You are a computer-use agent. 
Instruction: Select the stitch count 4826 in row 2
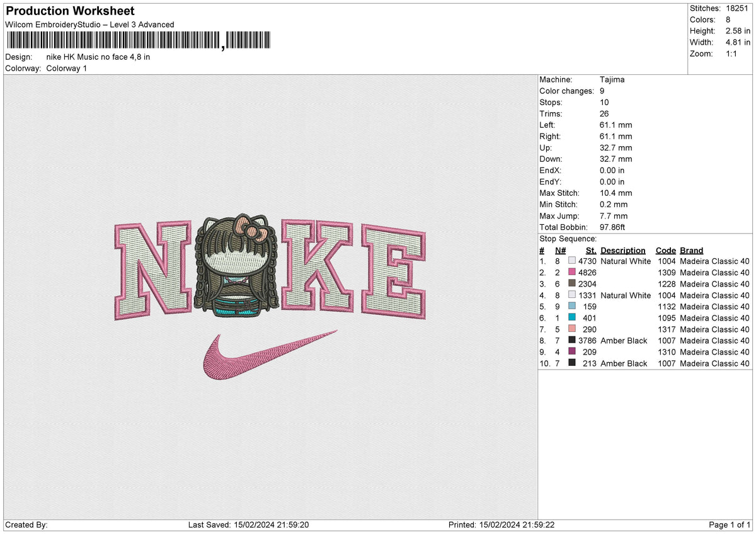[x=587, y=273]
